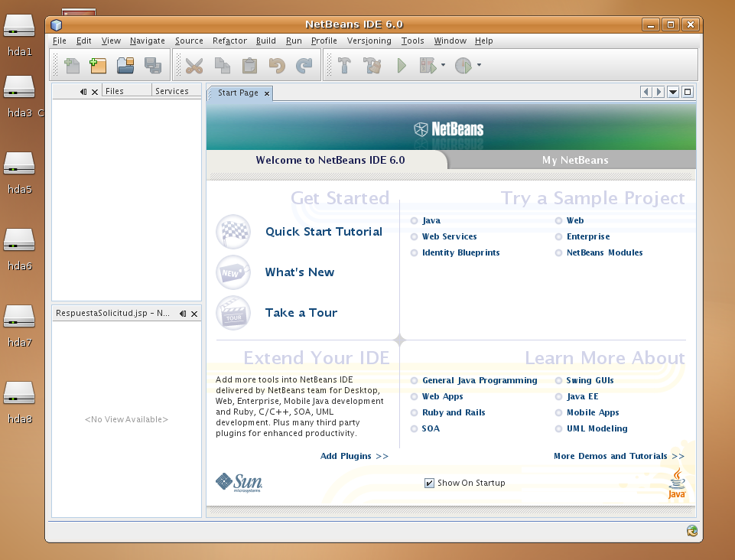Close the RespuestaSolicitud.jsp Navigator panel

point(194,314)
